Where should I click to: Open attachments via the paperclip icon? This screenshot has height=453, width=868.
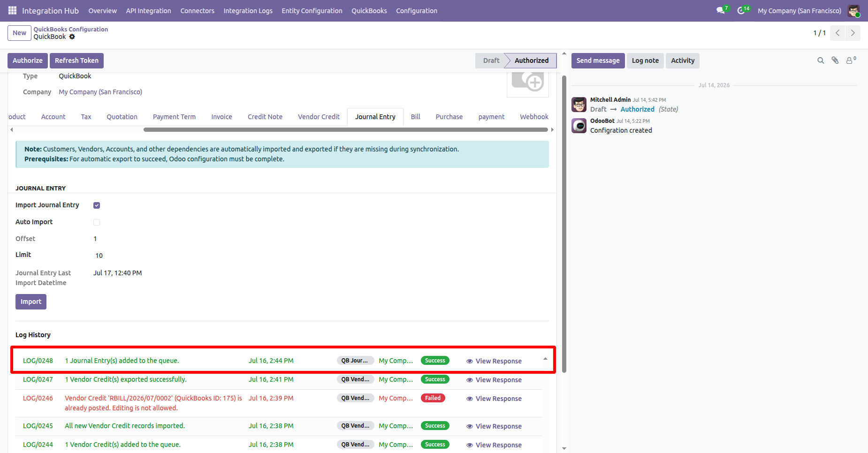(x=835, y=60)
